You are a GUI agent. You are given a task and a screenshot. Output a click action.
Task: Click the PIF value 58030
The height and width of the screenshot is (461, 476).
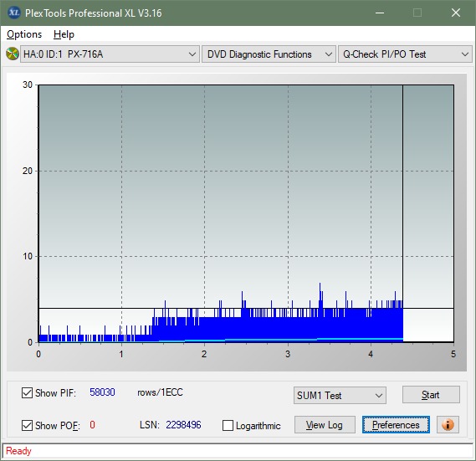pyautogui.click(x=102, y=392)
